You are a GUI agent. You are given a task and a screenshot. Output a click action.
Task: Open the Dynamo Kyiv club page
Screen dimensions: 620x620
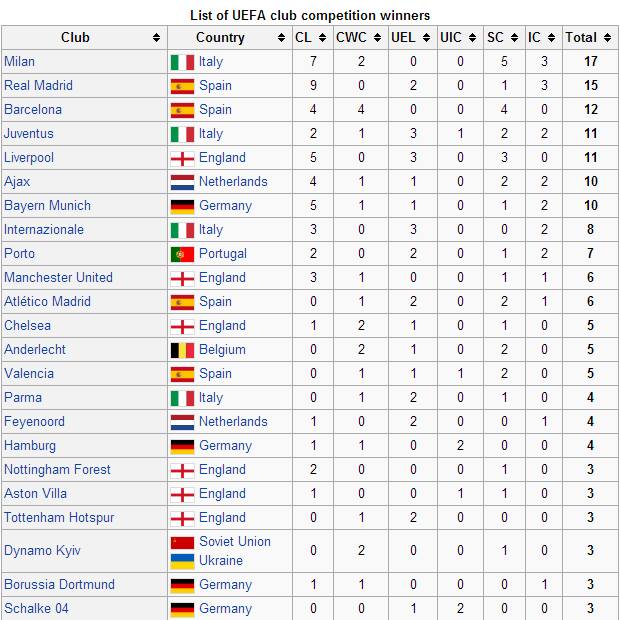point(42,550)
